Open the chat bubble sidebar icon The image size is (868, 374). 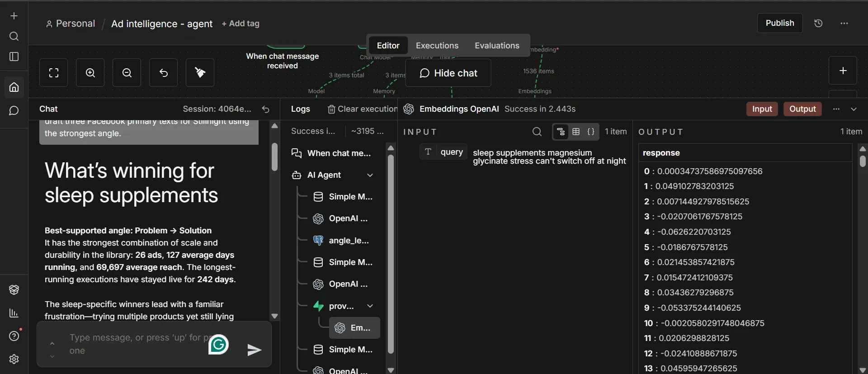click(x=14, y=111)
